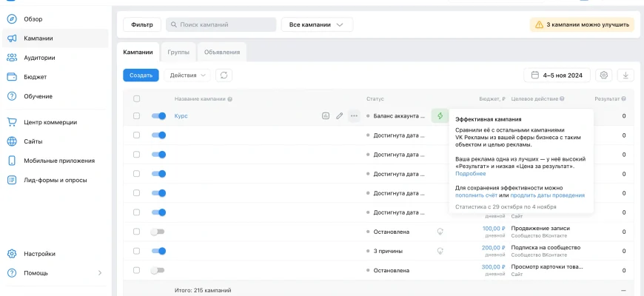Open the Аудитории sidebar section

[x=38, y=57]
